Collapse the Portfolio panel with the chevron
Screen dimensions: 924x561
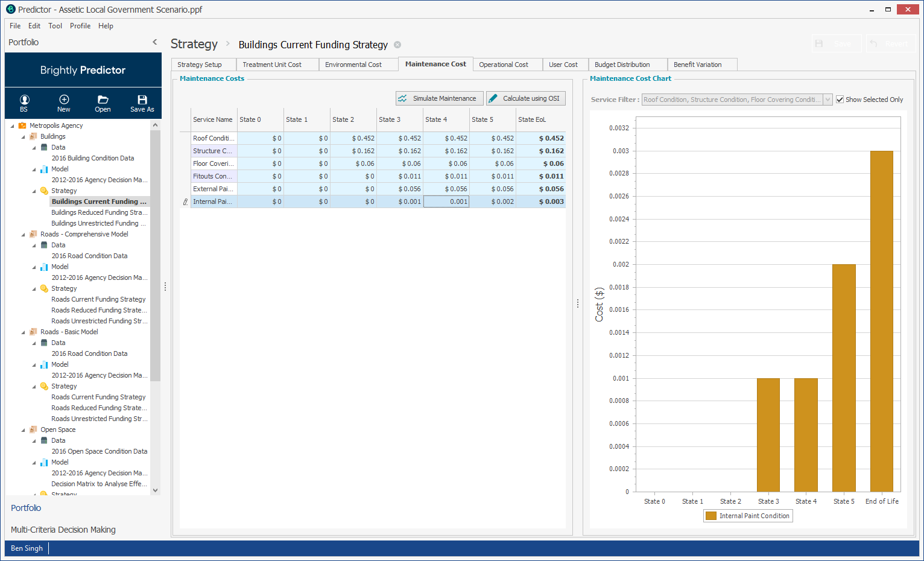pyautogui.click(x=155, y=42)
